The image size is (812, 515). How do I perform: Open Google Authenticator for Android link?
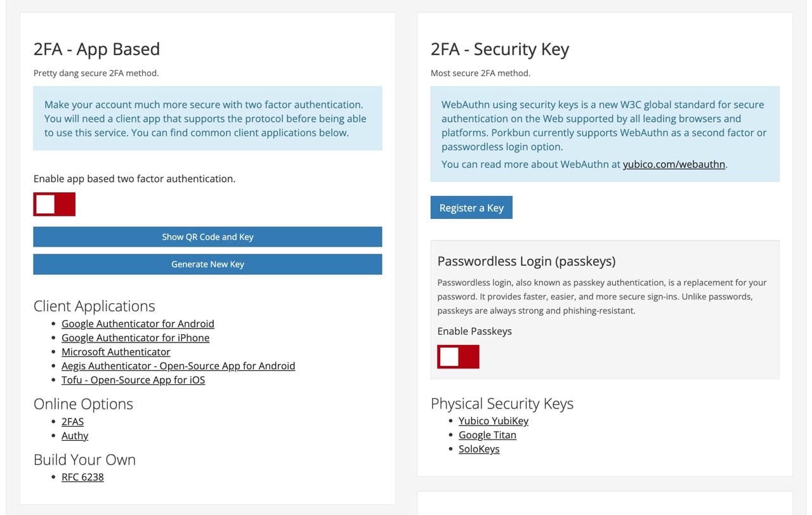pos(138,323)
